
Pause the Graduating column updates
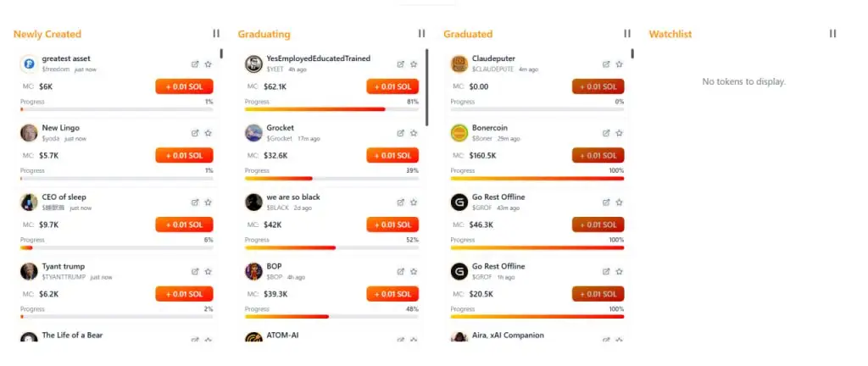pos(421,33)
